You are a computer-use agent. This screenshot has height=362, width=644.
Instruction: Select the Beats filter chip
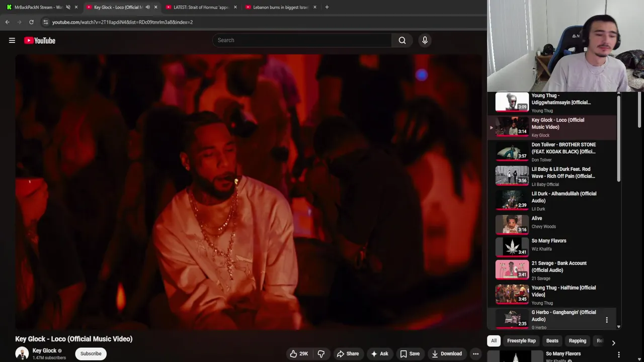tap(552, 341)
